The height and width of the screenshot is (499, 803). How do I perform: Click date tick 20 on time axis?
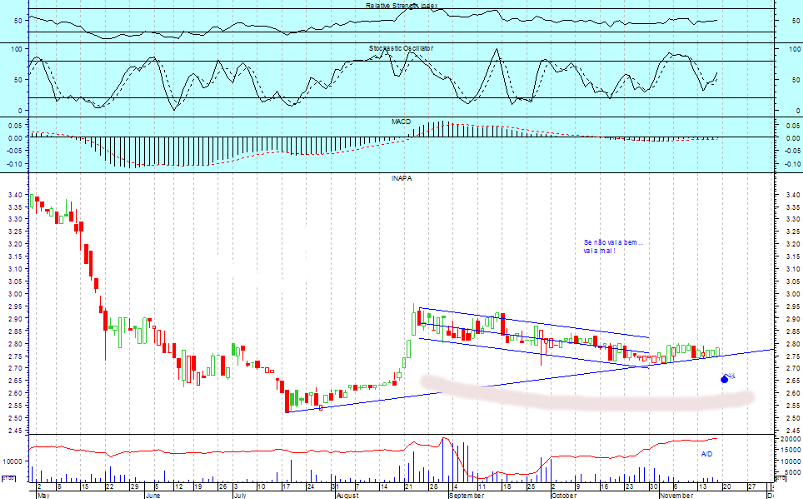[x=727, y=487]
